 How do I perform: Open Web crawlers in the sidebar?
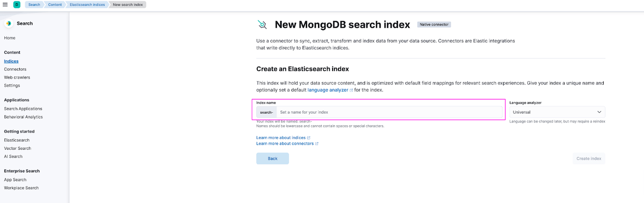click(17, 77)
